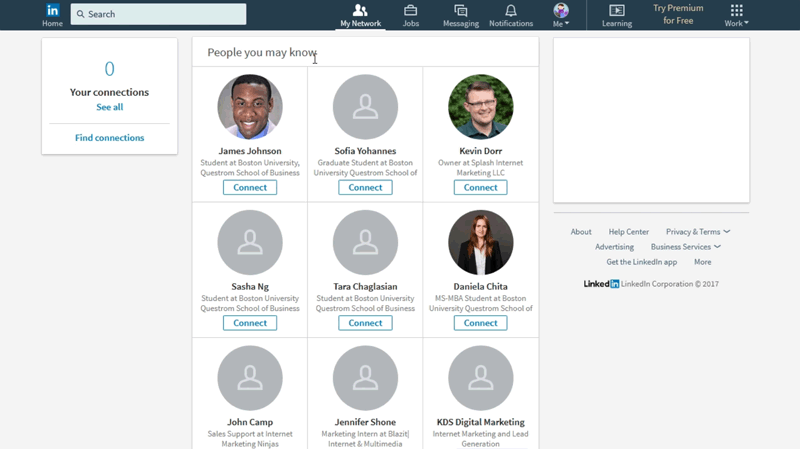This screenshot has height=449, width=800.
Task: Open the Jobs briefcase icon
Action: (x=410, y=10)
